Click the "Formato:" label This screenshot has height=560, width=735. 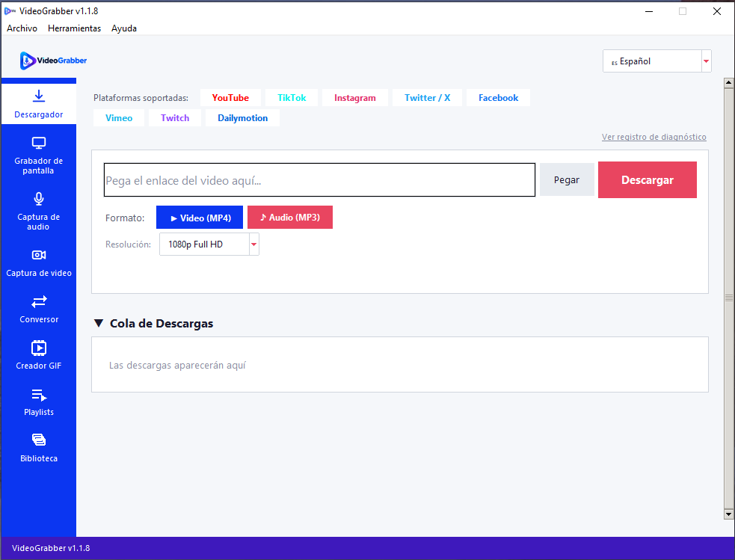coord(125,218)
